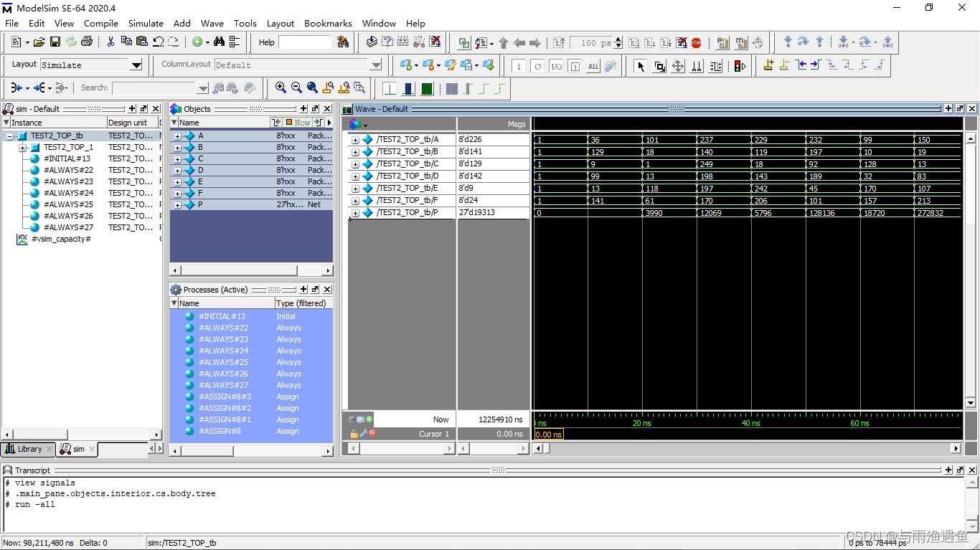
Task: Click the Run -All simulation icon
Action: (664, 43)
